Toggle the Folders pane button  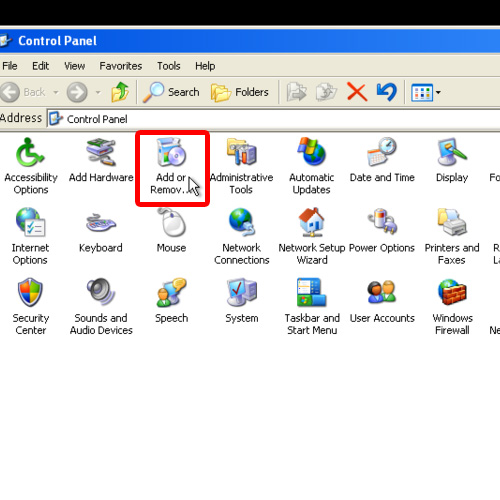(x=240, y=92)
